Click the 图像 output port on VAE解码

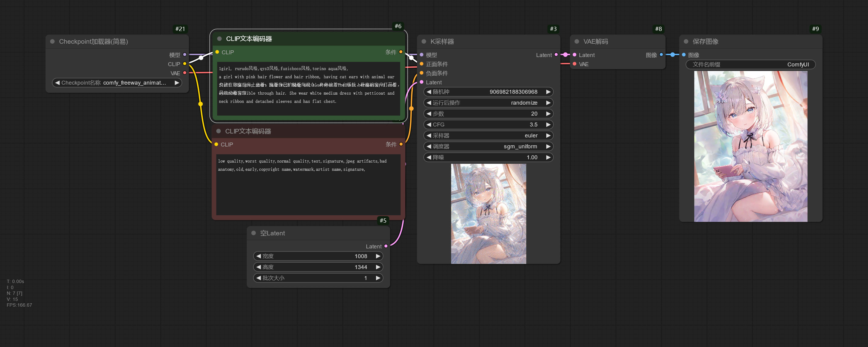661,55
